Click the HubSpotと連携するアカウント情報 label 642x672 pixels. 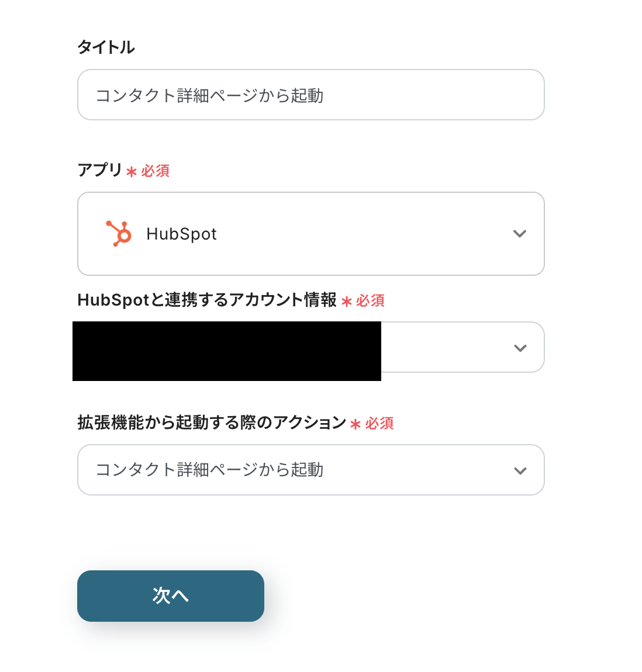[x=206, y=300]
